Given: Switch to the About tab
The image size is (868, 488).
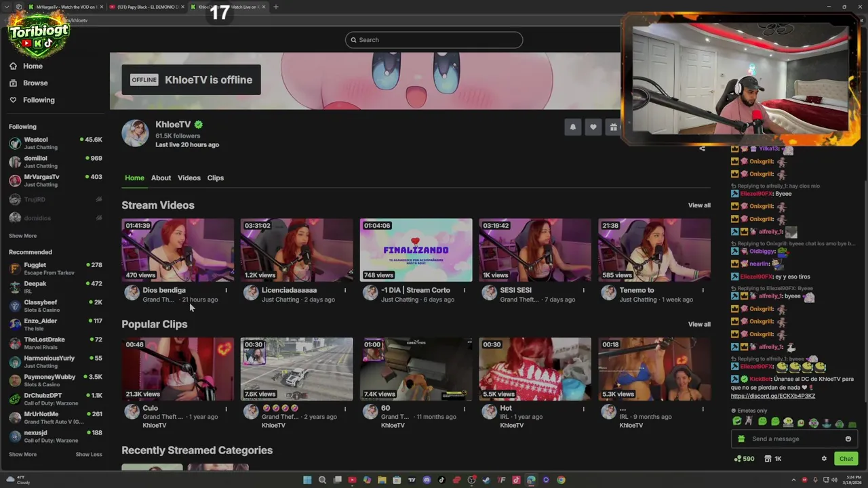Looking at the screenshot, I should coord(161,178).
